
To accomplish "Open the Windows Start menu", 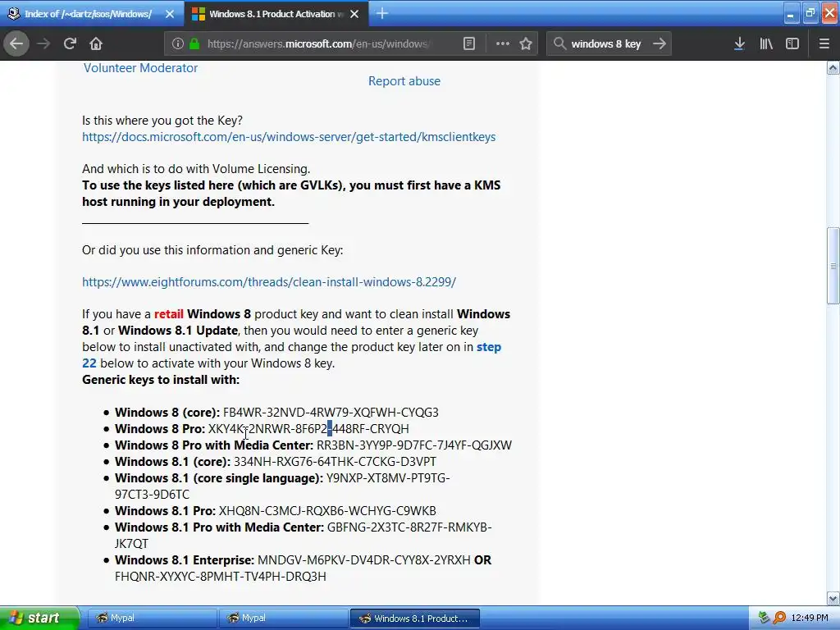I will point(39,618).
